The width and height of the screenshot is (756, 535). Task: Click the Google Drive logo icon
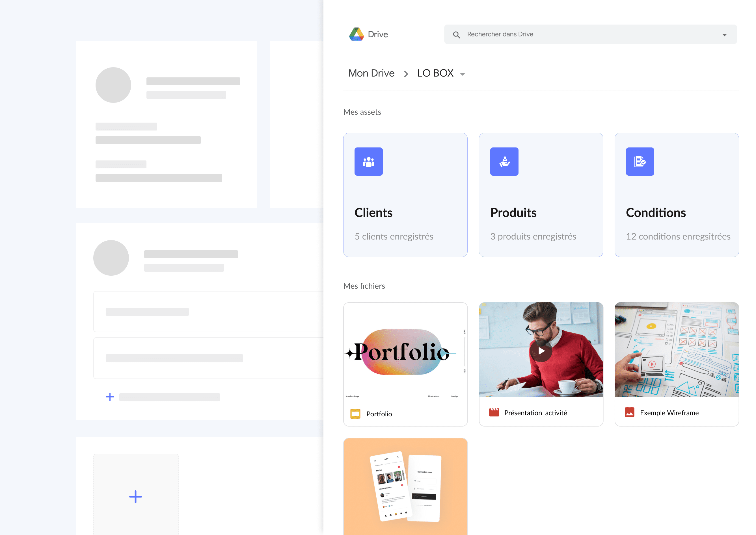(356, 34)
